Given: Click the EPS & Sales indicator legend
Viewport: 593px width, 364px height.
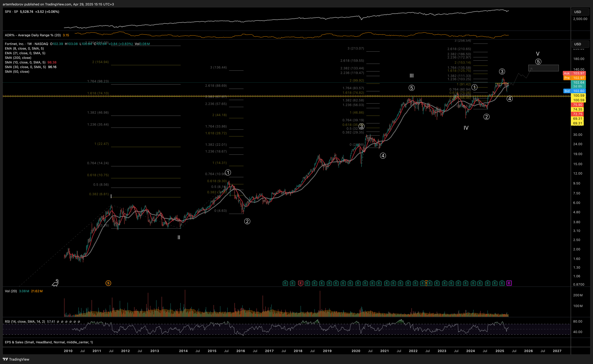Looking at the screenshot, I should (x=49, y=342).
